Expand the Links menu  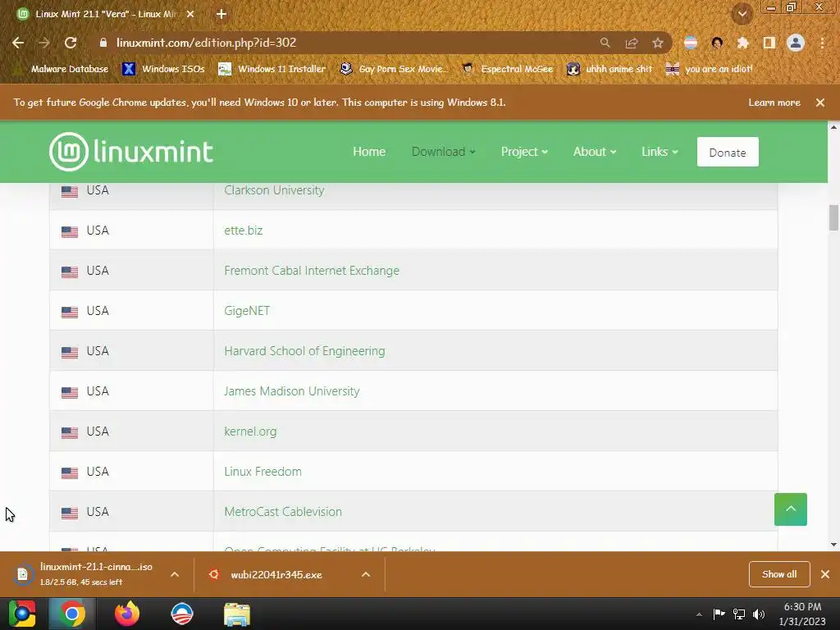click(660, 152)
